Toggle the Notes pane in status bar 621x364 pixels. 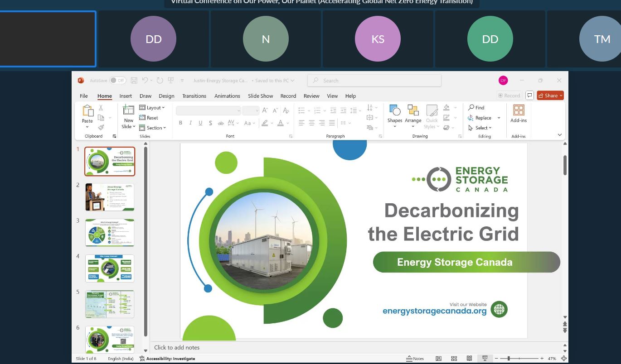415,359
